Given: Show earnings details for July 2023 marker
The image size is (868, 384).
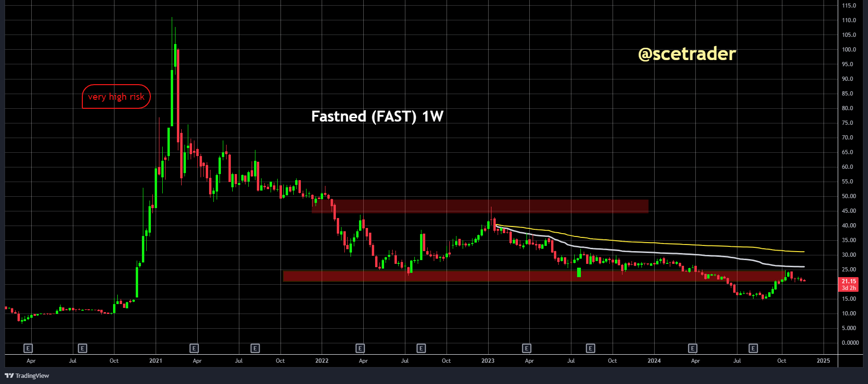Looking at the screenshot, I should pos(590,349).
